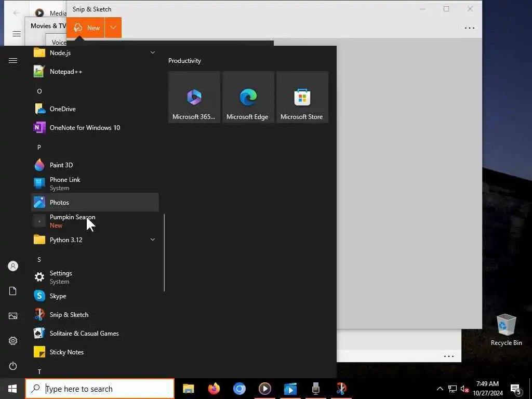Open Firefox on the taskbar
Image resolution: width=532 pixels, height=399 pixels.
pyautogui.click(x=214, y=389)
